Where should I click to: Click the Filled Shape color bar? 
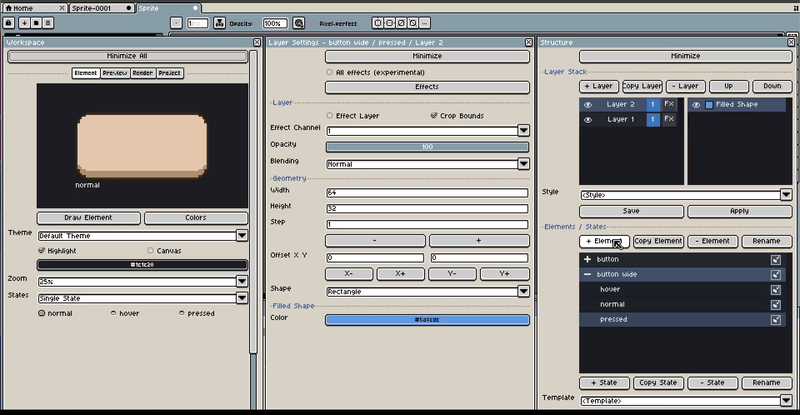427,320
